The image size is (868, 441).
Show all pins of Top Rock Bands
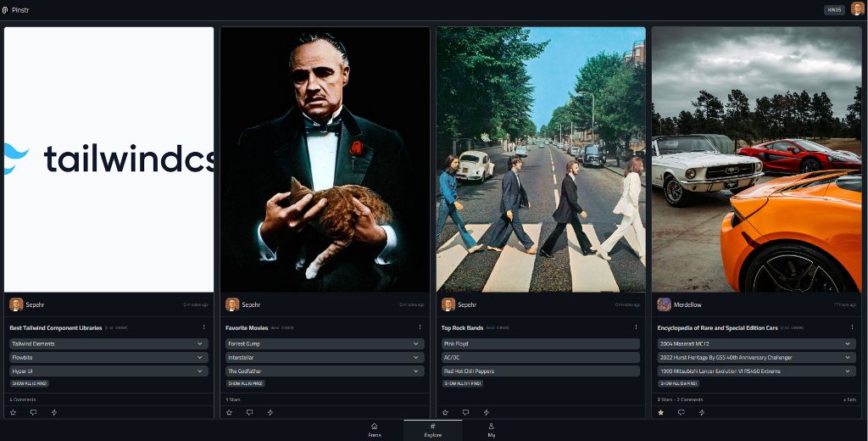pos(462,383)
